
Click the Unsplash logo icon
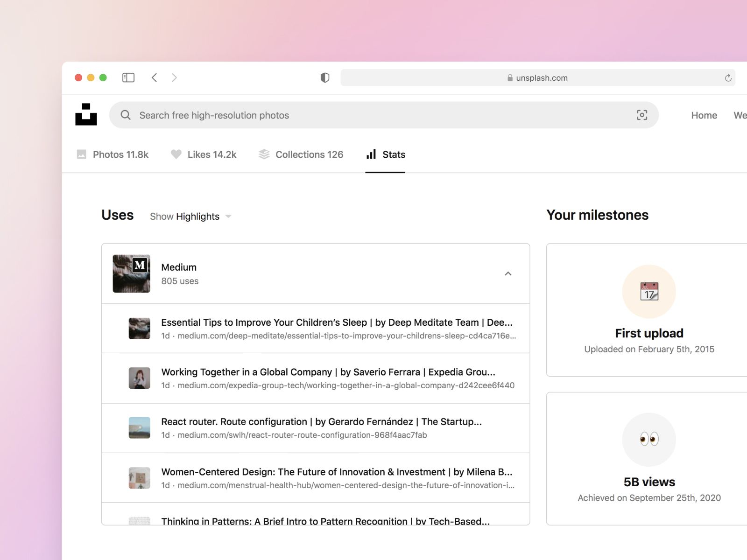(86, 114)
